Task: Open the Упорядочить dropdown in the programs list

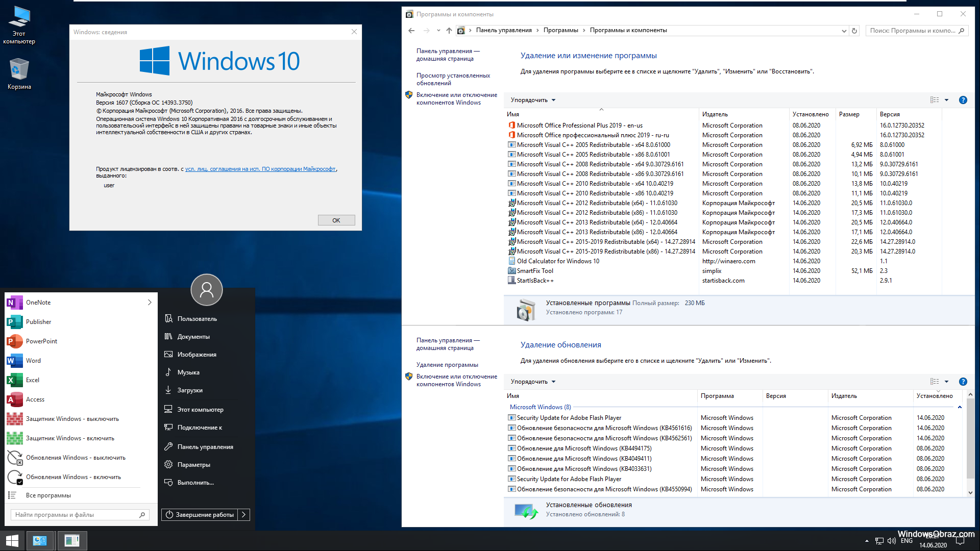Action: (x=533, y=100)
